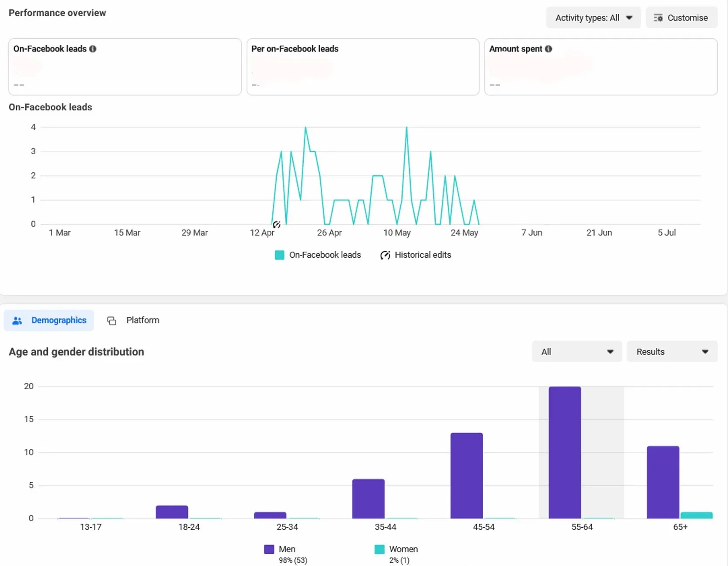Open the Activity types: All dropdown
728x566 pixels.
[593, 18]
